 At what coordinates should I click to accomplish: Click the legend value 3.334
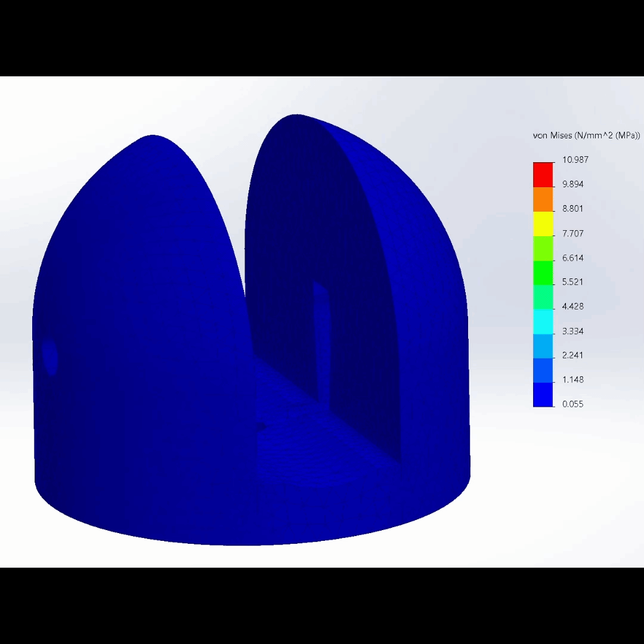[573, 331]
